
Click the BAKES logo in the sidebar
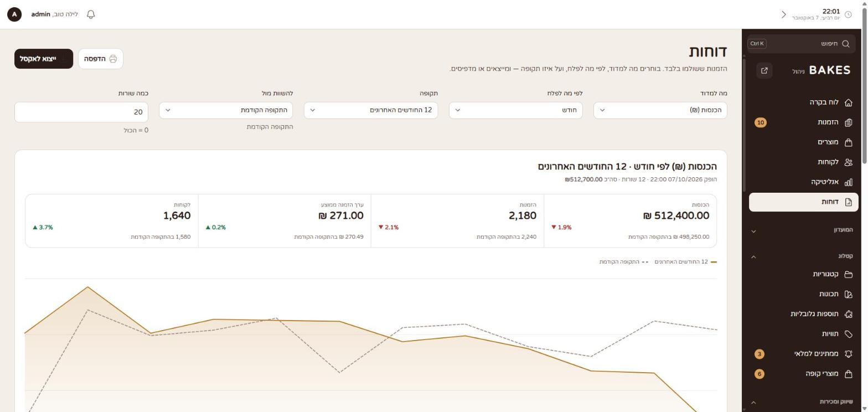click(x=829, y=70)
